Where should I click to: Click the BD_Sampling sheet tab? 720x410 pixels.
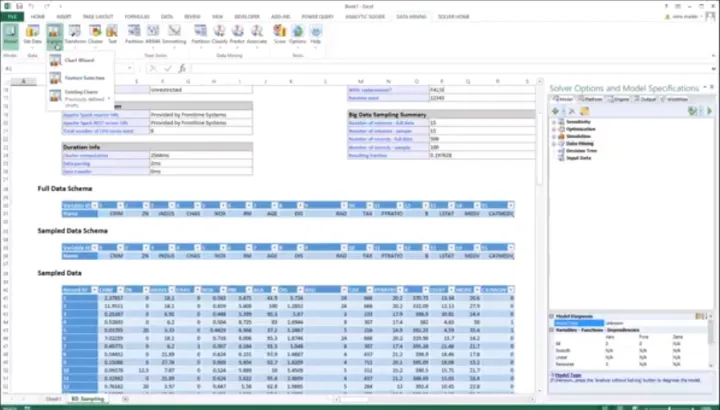click(89, 398)
